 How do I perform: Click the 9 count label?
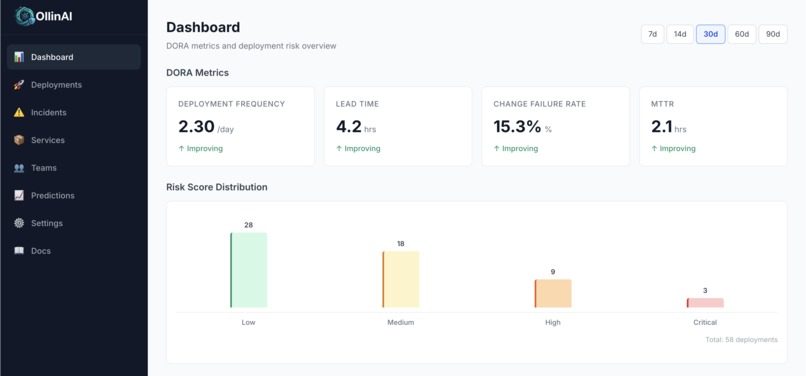pyautogui.click(x=553, y=272)
